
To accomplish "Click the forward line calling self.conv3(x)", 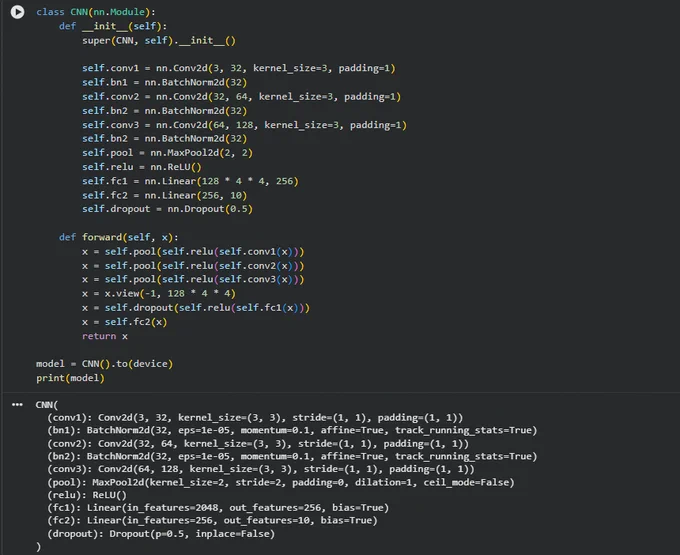I will (x=193, y=280).
